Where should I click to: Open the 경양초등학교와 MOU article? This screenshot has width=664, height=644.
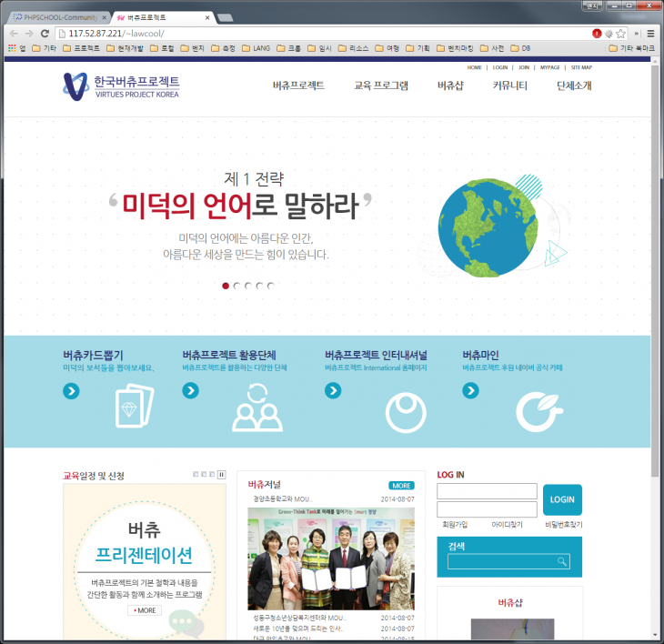283,499
